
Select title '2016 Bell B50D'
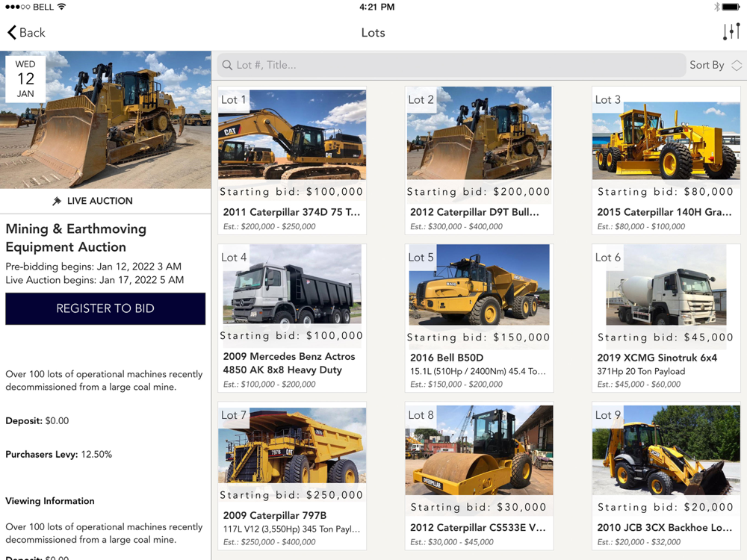tap(447, 358)
